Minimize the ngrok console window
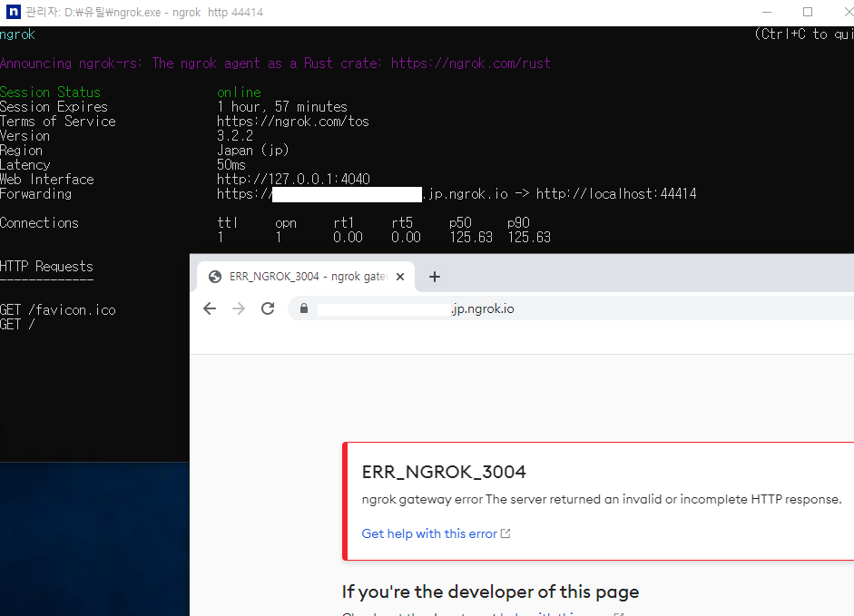854x616 pixels. point(767,12)
